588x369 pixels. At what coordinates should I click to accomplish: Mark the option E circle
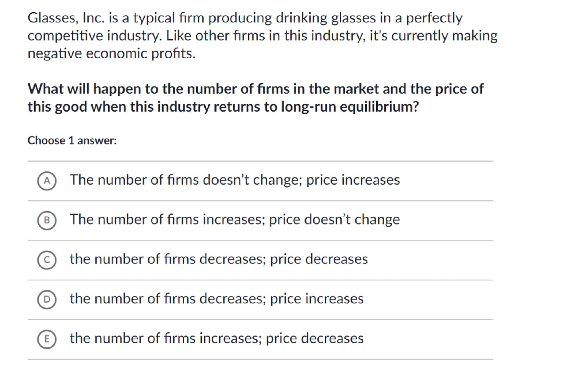tap(47, 339)
